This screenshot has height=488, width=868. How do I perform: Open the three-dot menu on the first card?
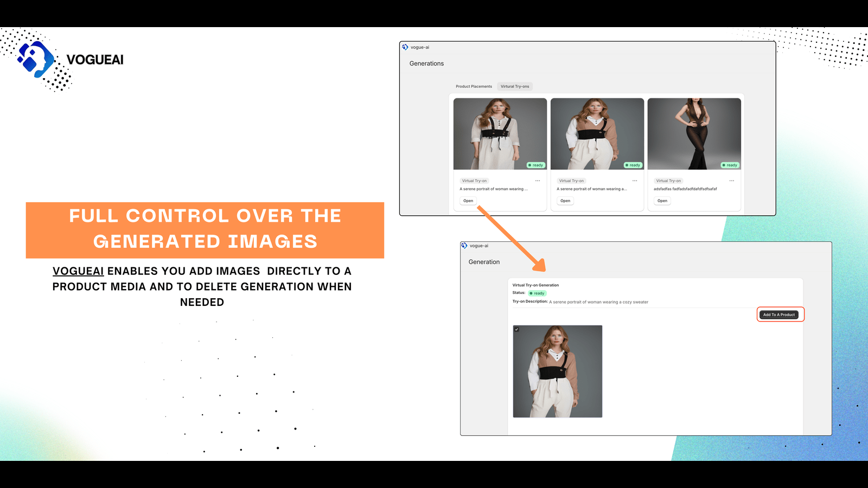point(537,180)
